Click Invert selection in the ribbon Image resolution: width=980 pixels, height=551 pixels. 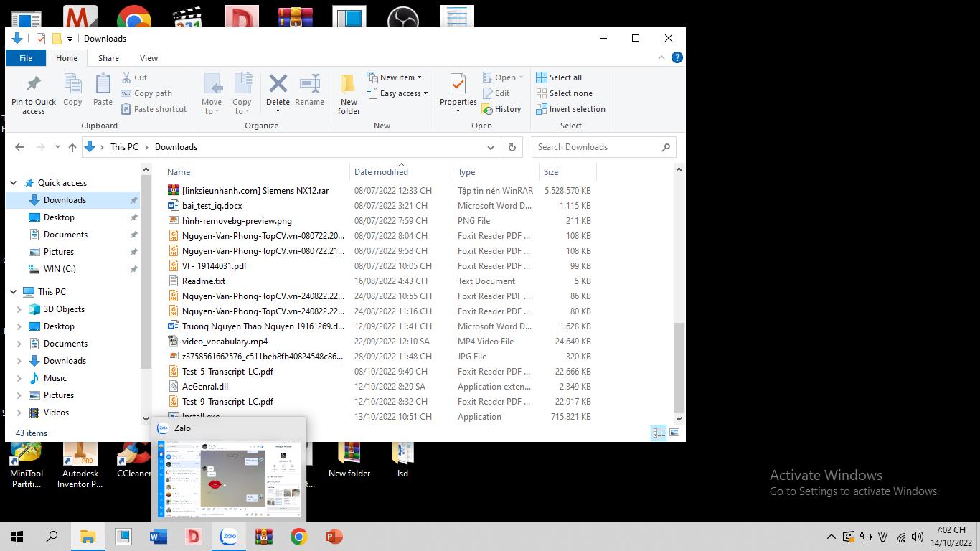570,109
